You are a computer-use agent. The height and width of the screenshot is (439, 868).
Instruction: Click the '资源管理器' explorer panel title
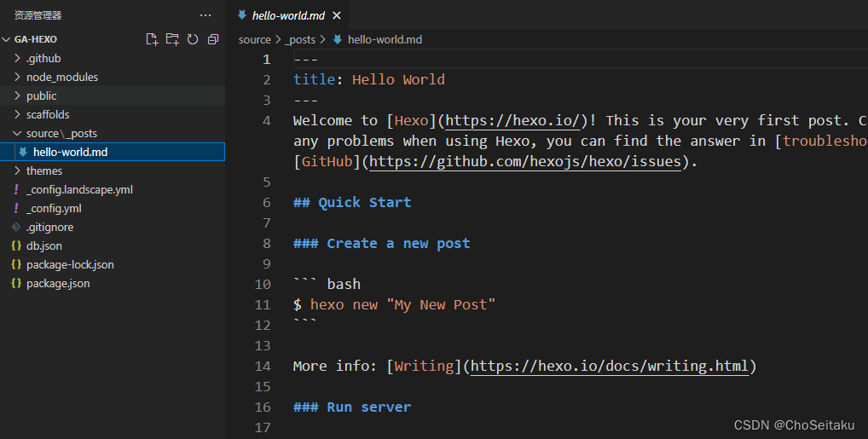coord(38,15)
